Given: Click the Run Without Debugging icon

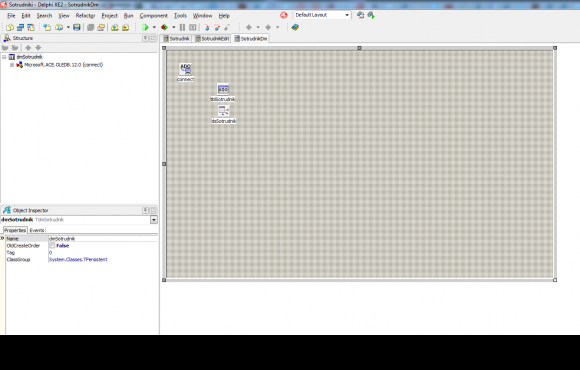Looking at the screenshot, I should (164, 27).
